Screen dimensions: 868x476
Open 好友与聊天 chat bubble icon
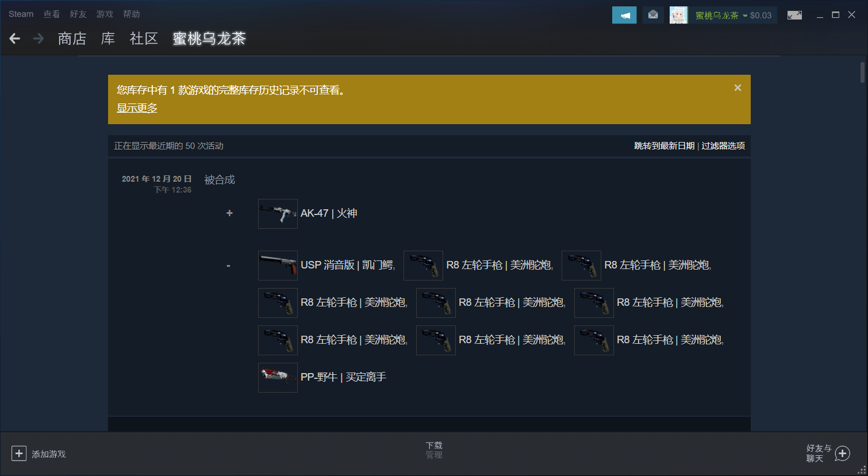[x=843, y=454]
